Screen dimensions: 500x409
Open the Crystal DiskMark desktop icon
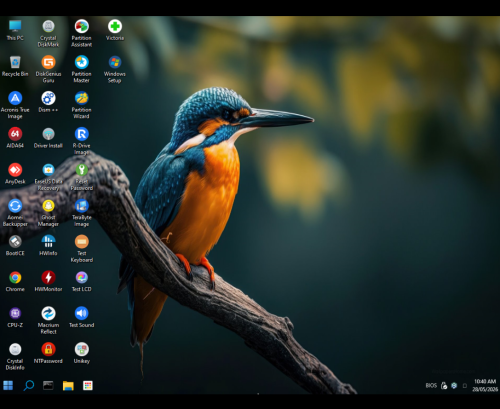[48, 33]
